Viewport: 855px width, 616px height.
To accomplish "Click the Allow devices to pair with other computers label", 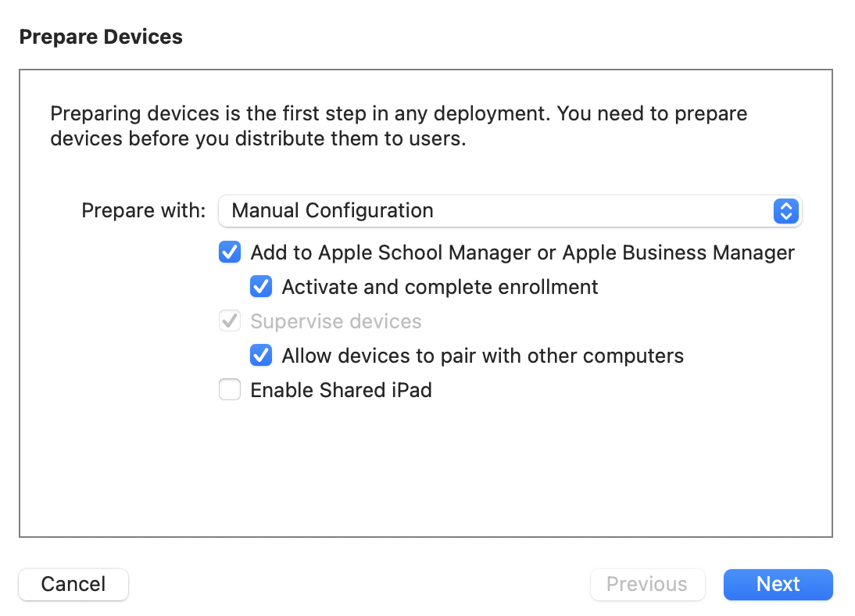I will pyautogui.click(x=482, y=356).
